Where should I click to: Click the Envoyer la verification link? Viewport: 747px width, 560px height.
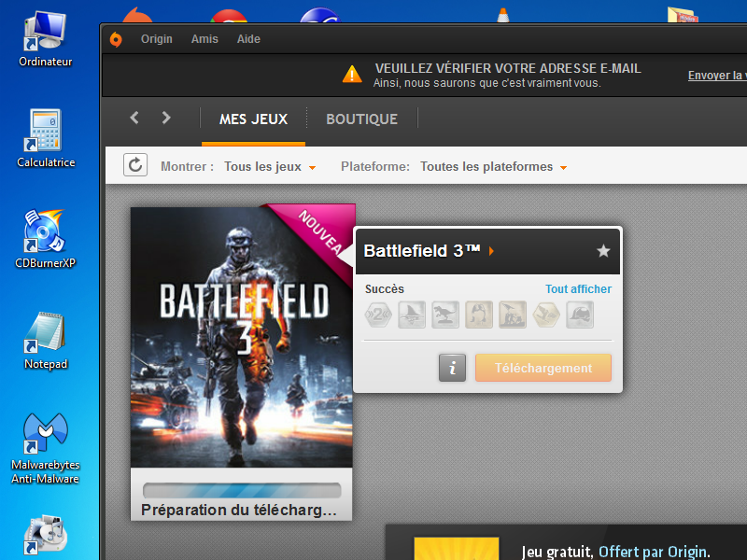(717, 76)
